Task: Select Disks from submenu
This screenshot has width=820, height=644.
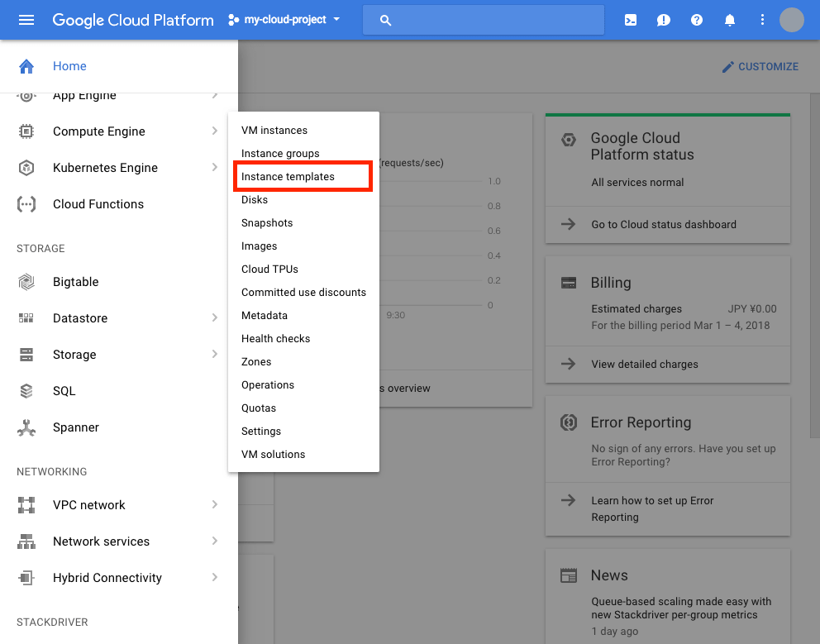Action: 303,199
